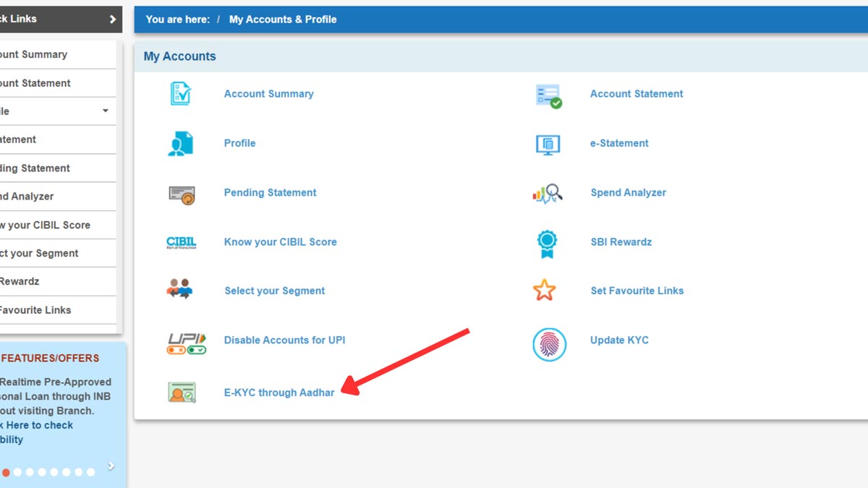
Task: Click the Account Statement green-check icon
Action: click(x=548, y=95)
